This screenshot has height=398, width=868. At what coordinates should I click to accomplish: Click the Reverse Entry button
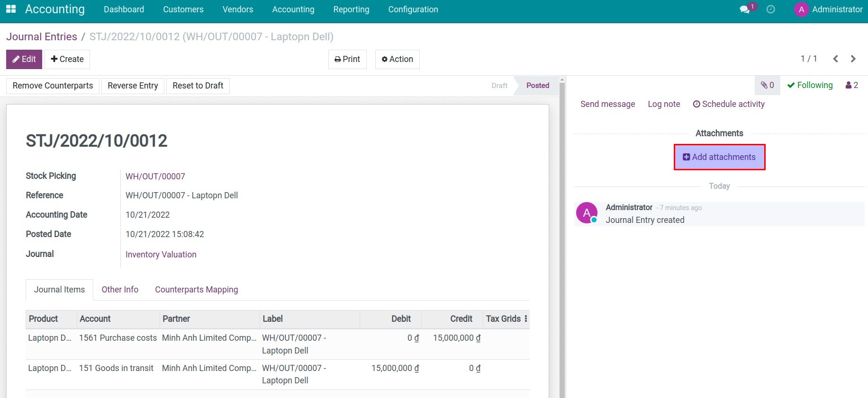[133, 86]
